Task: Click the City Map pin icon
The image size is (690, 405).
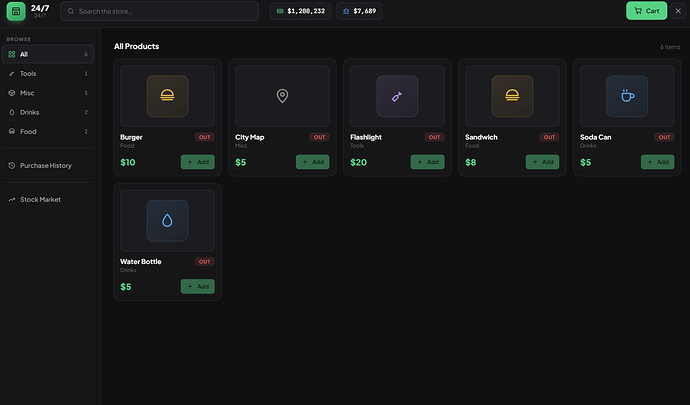Action: tap(282, 96)
